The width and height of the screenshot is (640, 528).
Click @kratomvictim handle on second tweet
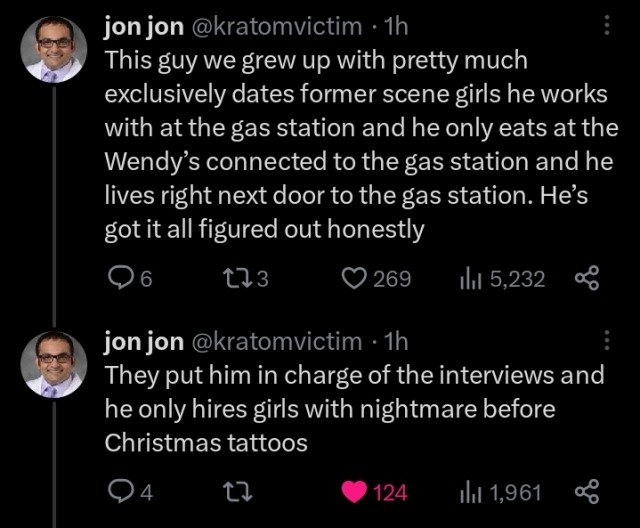pyautogui.click(x=274, y=341)
